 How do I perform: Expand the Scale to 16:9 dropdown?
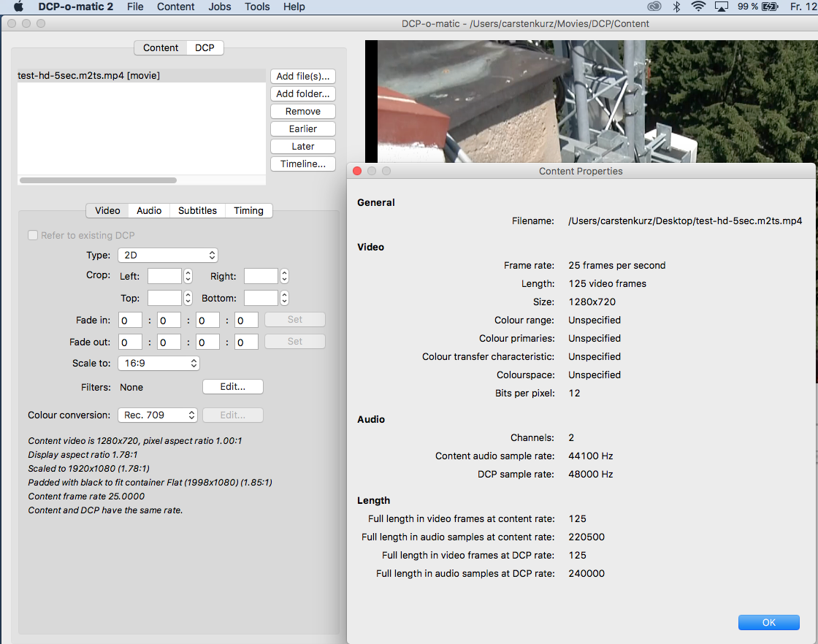coord(158,363)
